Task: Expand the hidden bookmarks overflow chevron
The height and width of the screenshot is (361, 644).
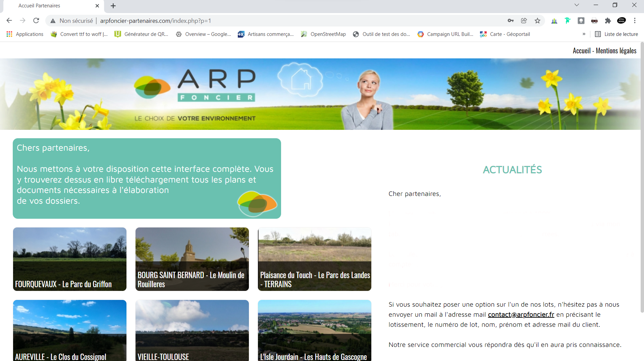Action: pyautogui.click(x=584, y=34)
